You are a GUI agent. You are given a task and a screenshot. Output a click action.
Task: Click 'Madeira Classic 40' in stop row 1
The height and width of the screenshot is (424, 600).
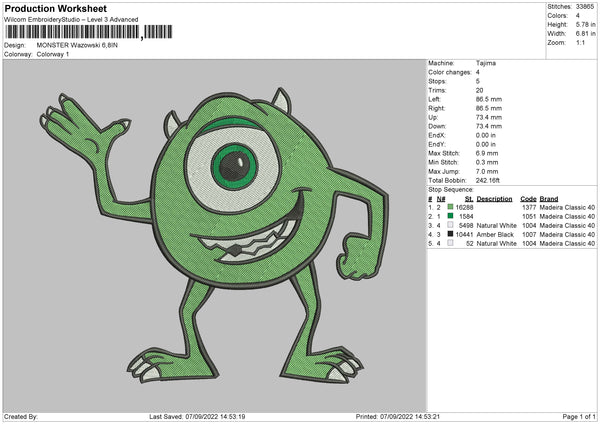click(x=567, y=207)
